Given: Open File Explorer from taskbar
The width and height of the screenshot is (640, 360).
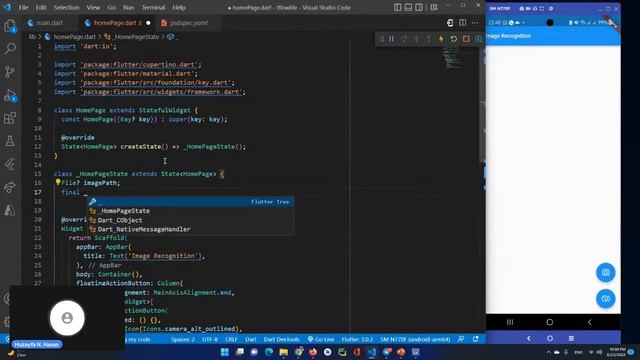Looking at the screenshot, I should tap(283, 352).
